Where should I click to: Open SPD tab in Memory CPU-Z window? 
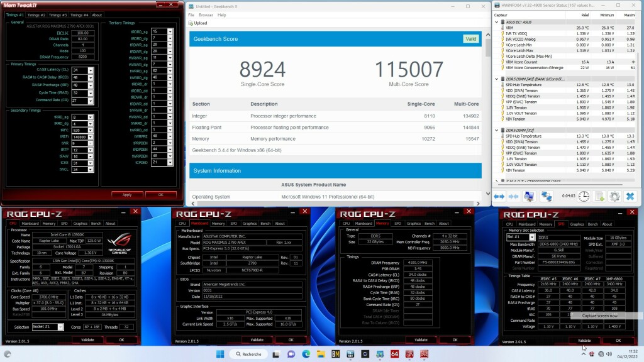click(x=397, y=224)
